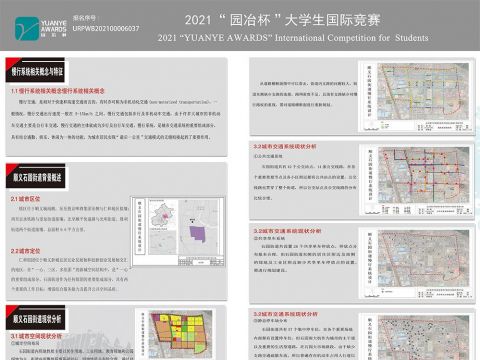Click the red heading 3.1 城市空间现状分析
This screenshot has height=360, width=480.
coord(36,336)
